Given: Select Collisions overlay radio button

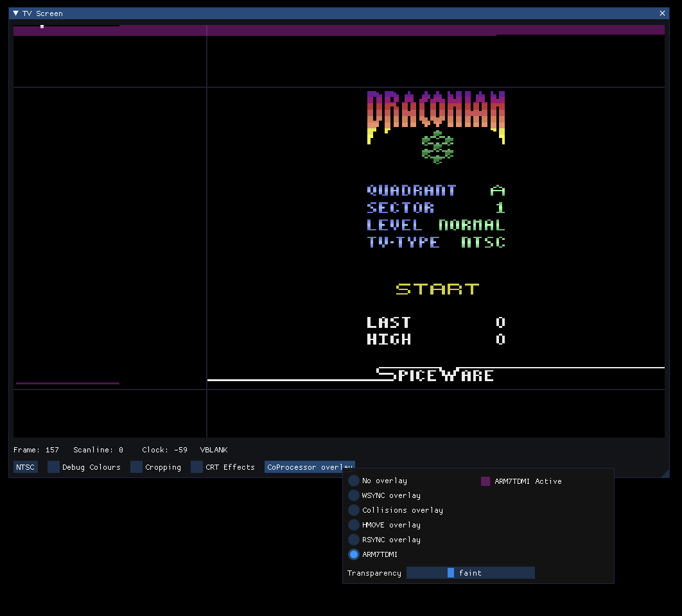Looking at the screenshot, I should pos(354,510).
